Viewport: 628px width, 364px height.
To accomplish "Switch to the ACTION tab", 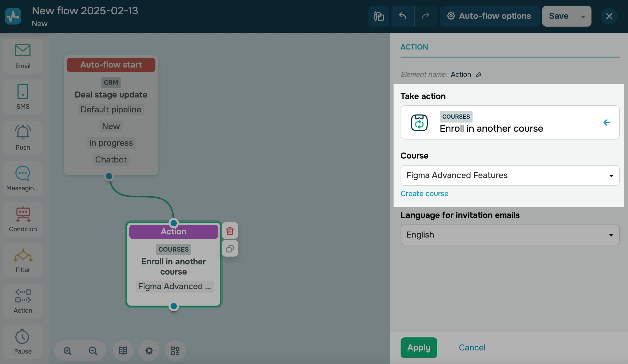I will [414, 47].
